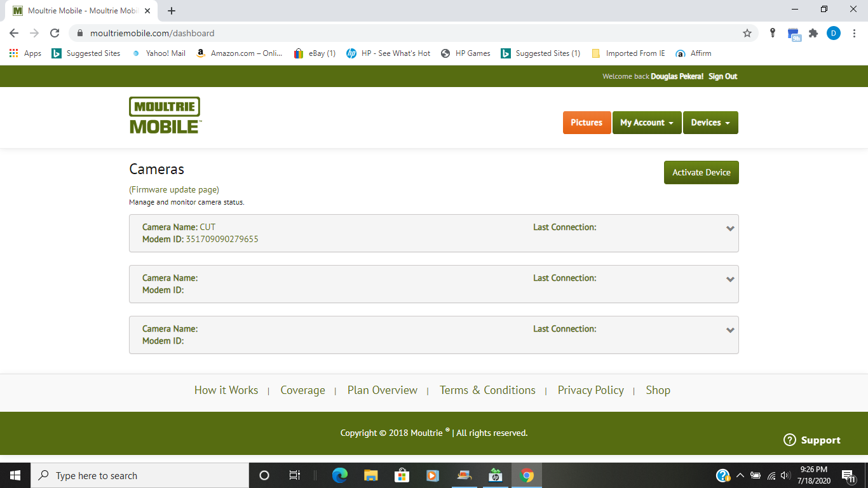868x488 pixels.
Task: Open File Explorer from the taskbar
Action: point(371,475)
